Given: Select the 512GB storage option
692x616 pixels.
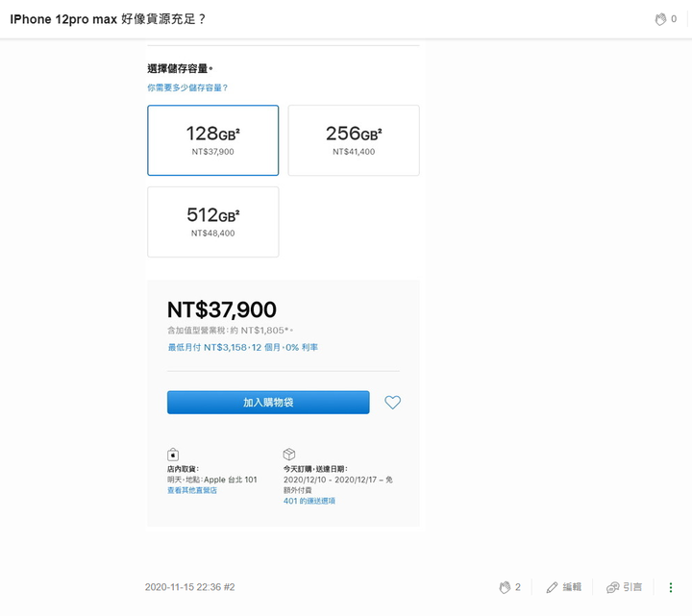Looking at the screenshot, I should [212, 222].
